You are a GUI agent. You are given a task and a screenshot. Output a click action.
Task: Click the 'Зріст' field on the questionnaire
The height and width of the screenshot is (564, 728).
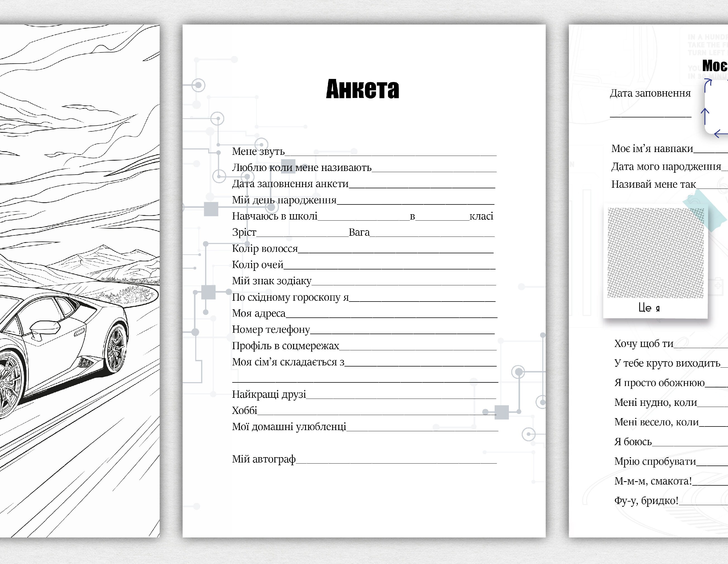[243, 233]
